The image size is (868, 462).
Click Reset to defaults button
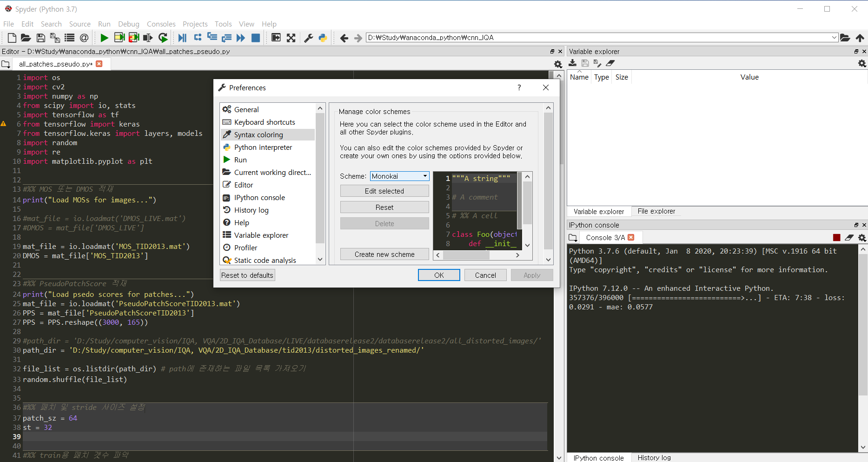coord(247,275)
